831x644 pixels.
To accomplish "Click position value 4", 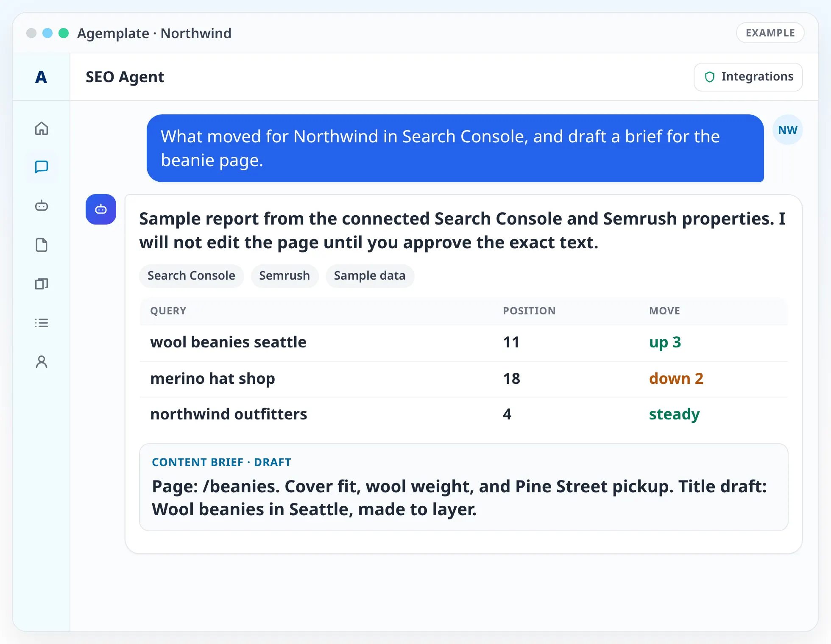I will click(507, 414).
